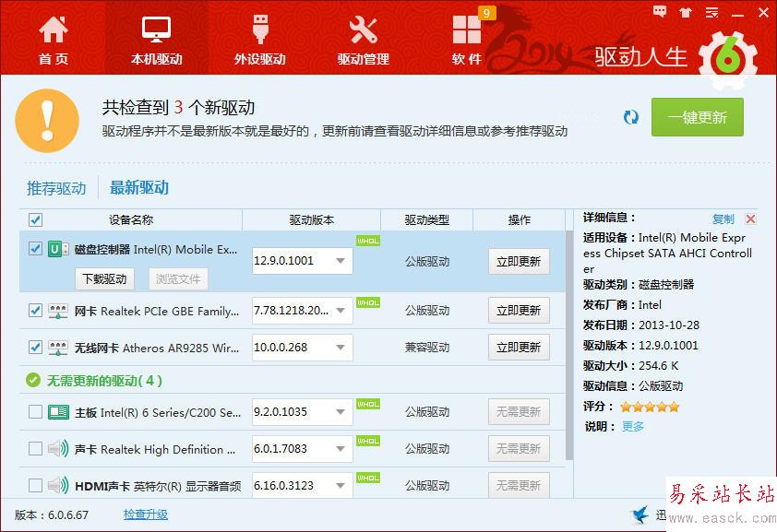Toggle the select-all checkbox in table header
Image resolution: width=777 pixels, height=532 pixels.
(x=35, y=219)
